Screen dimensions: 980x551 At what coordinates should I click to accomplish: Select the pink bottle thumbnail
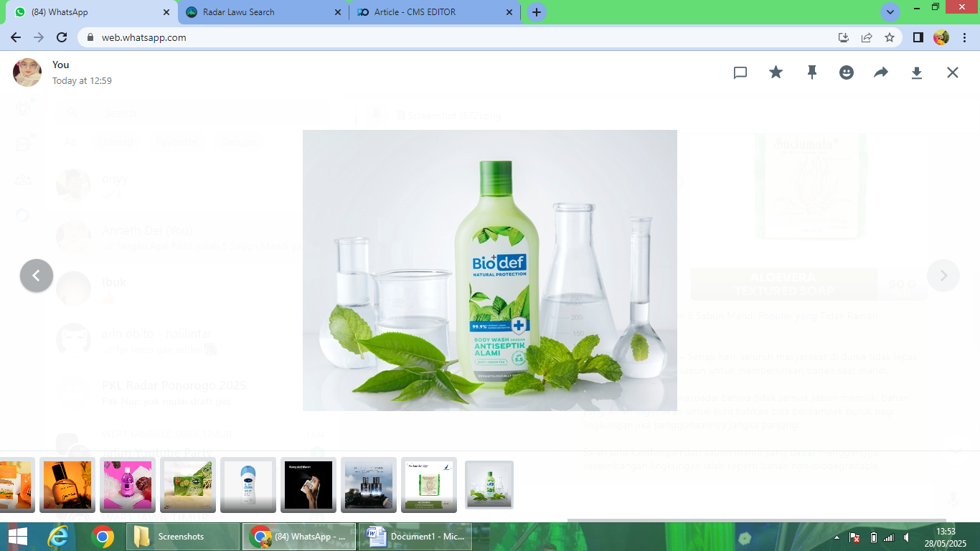[128, 485]
